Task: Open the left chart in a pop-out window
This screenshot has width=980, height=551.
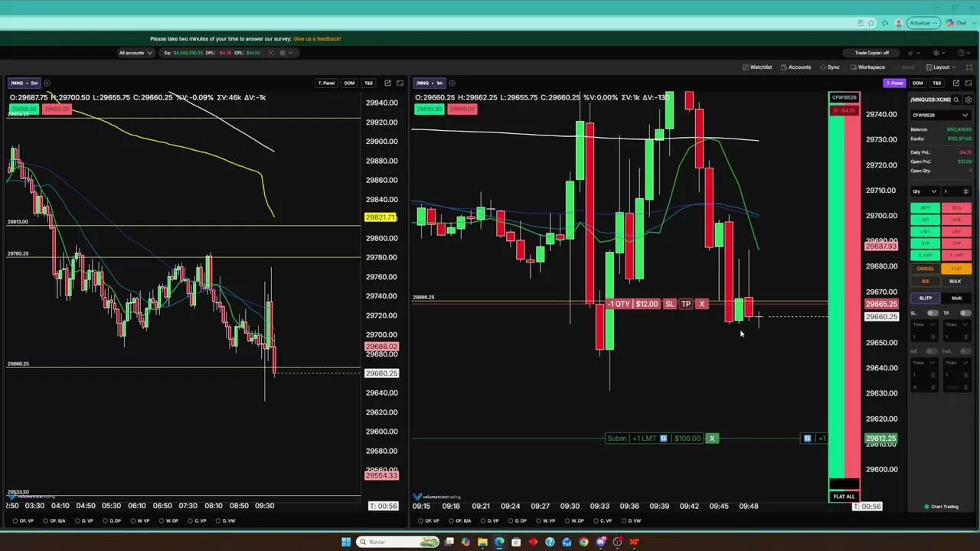Action: pos(387,83)
